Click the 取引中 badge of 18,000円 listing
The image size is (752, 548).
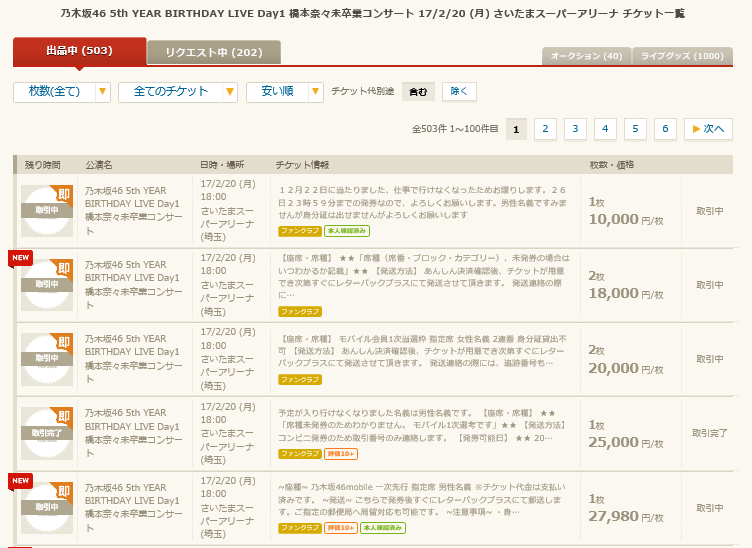pyautogui.click(x=47, y=285)
